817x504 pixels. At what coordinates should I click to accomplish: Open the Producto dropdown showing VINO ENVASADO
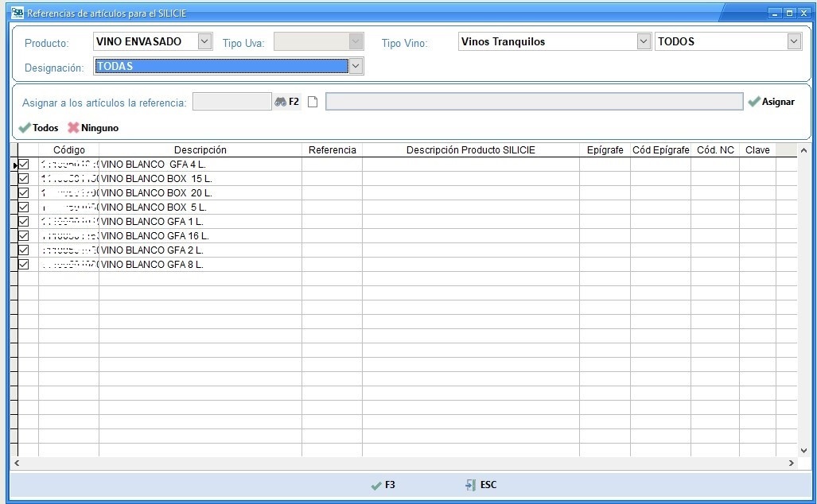tap(204, 41)
